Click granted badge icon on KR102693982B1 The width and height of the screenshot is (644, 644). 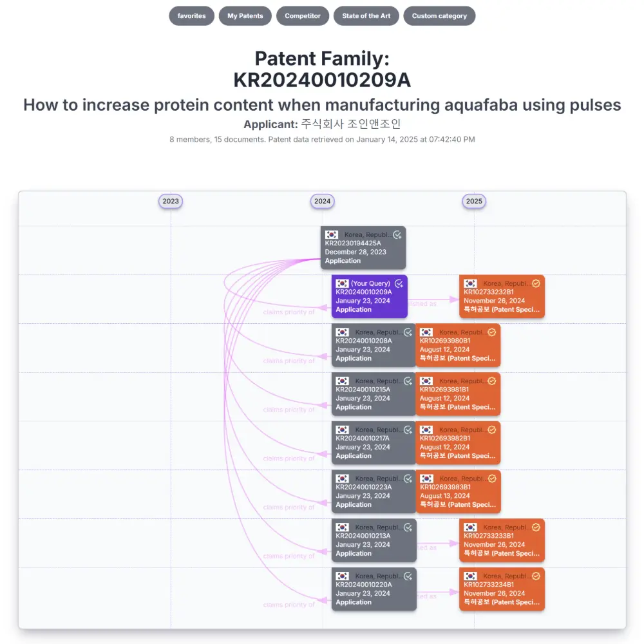point(492,430)
